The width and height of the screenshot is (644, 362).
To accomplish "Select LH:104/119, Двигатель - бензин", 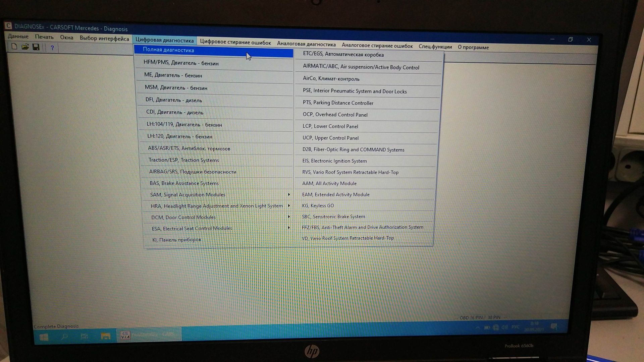I will pos(216,125).
